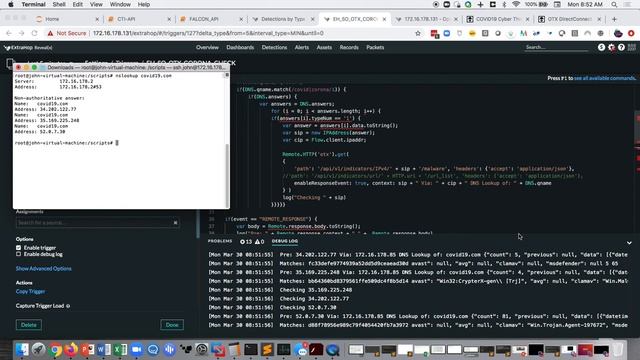Click the circular S icon in ExtraHop header
This screenshot has height=360, width=640.
(x=601, y=47)
